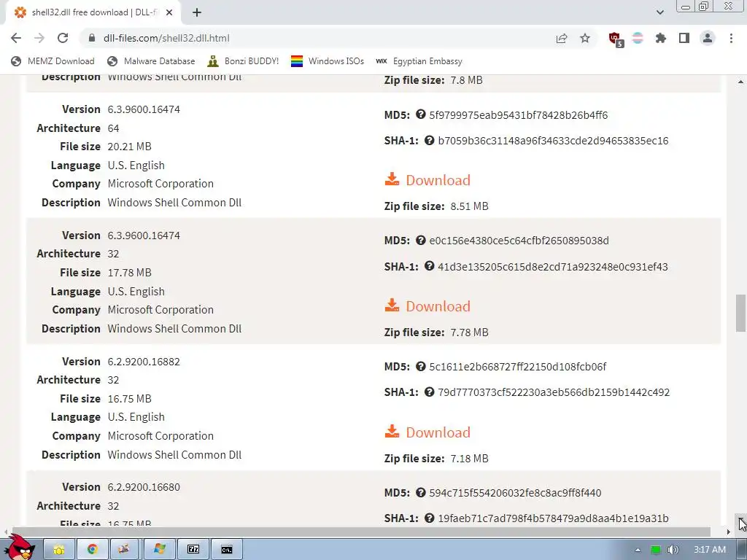Open File Explorer from the taskbar
Screen dimensions: 747x560
59,550
